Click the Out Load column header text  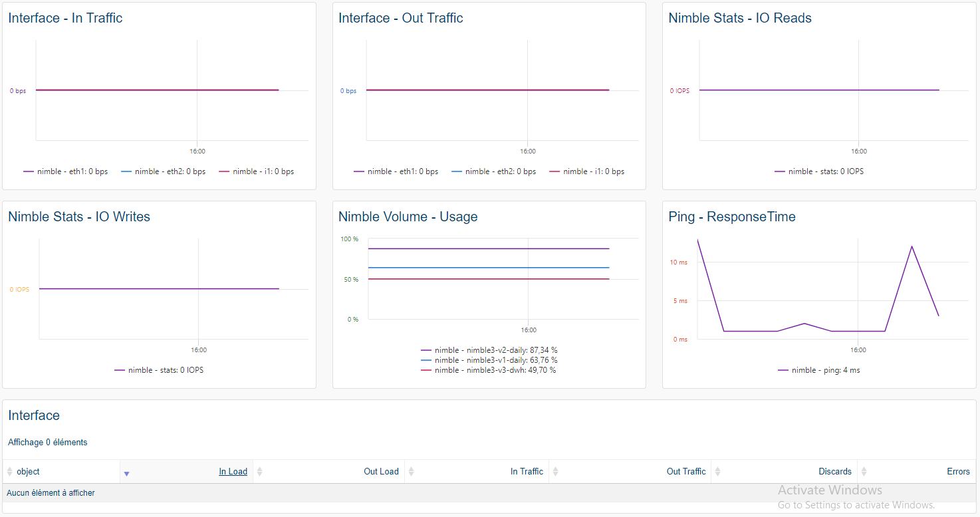tap(381, 471)
